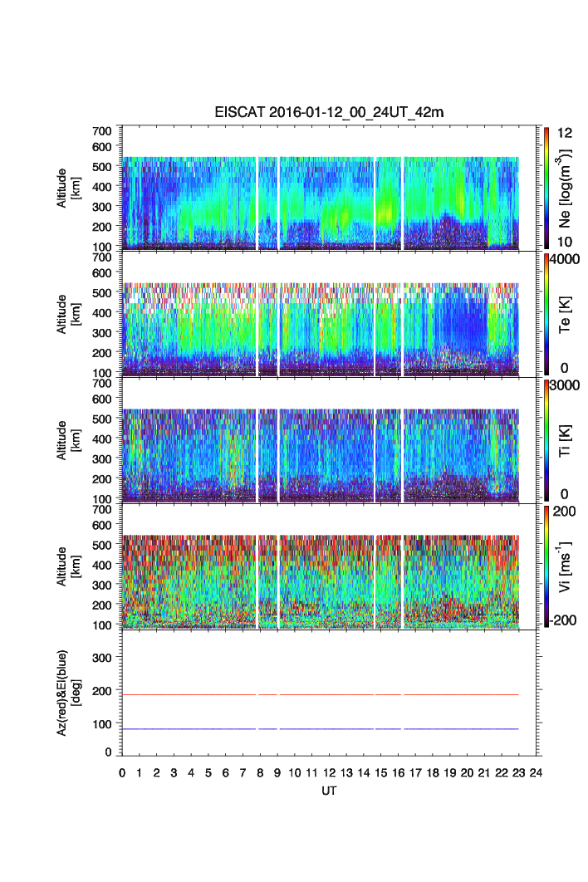Click the UT axis tick label 12

click(329, 773)
